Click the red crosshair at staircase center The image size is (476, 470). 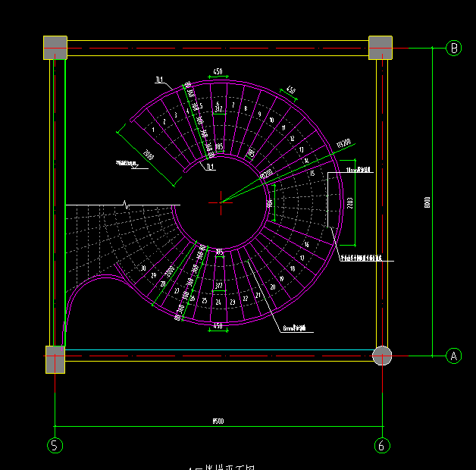222,201
